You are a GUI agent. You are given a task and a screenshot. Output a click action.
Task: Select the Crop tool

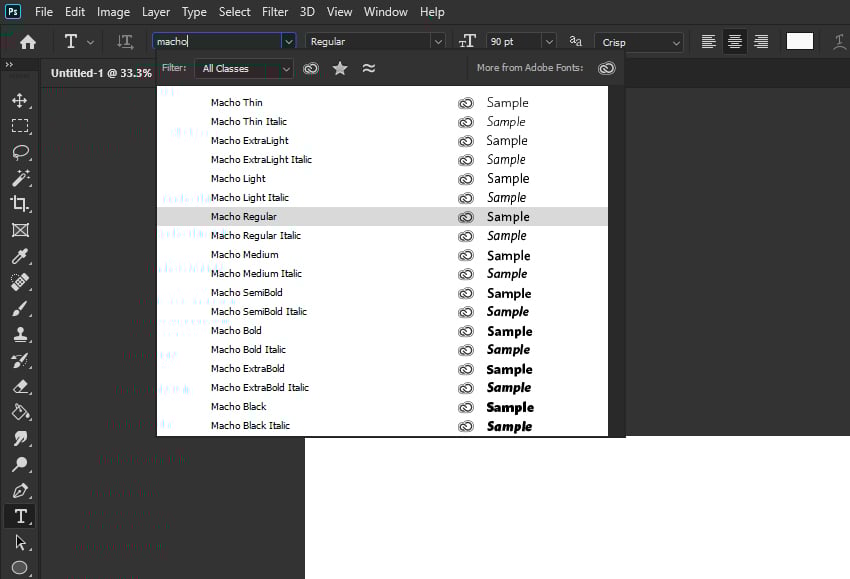tap(20, 204)
